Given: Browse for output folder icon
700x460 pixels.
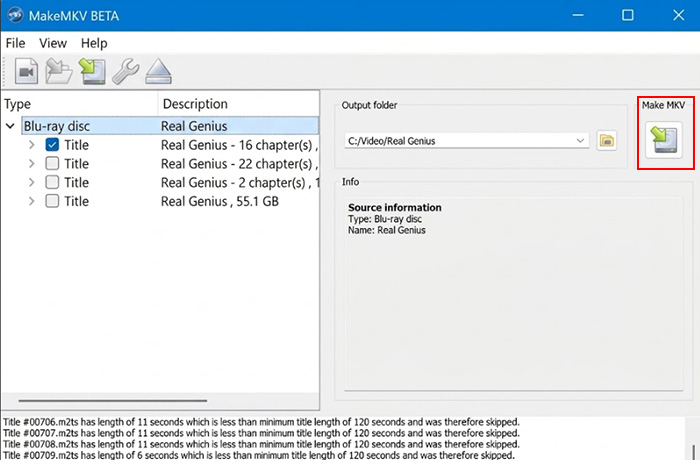Looking at the screenshot, I should 607,141.
